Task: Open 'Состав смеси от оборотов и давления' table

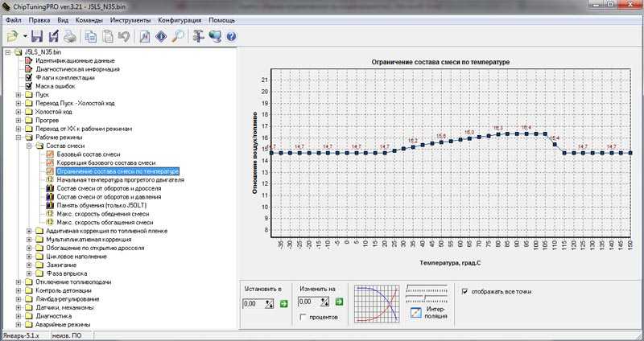Action: coord(109,197)
